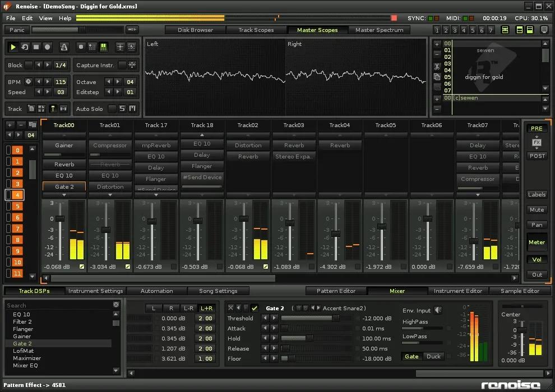This screenshot has width=555, height=392.
Task: Expand the device list arrow under Track00
Action: (64, 195)
